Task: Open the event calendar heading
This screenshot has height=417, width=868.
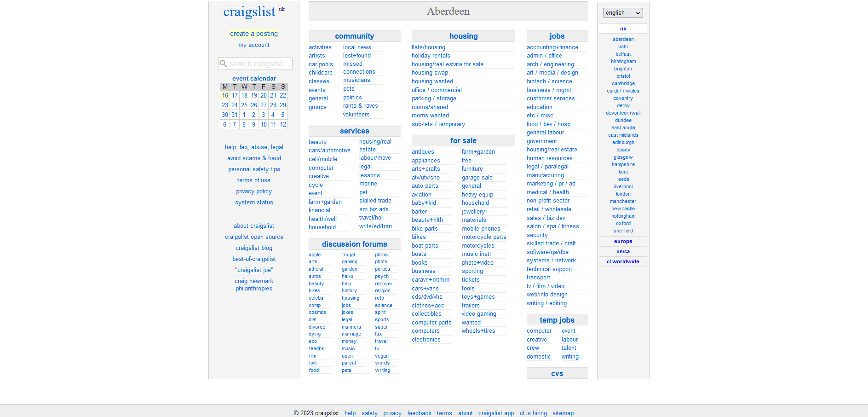Action: 254,79
